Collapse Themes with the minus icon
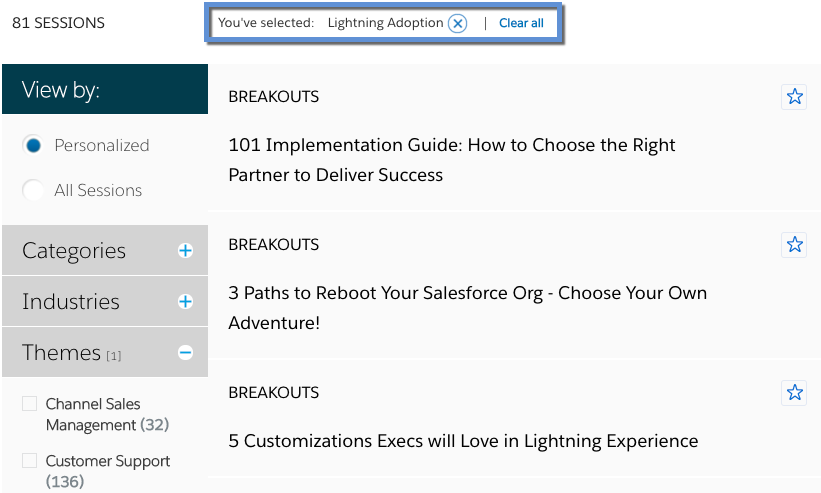 [x=185, y=352]
